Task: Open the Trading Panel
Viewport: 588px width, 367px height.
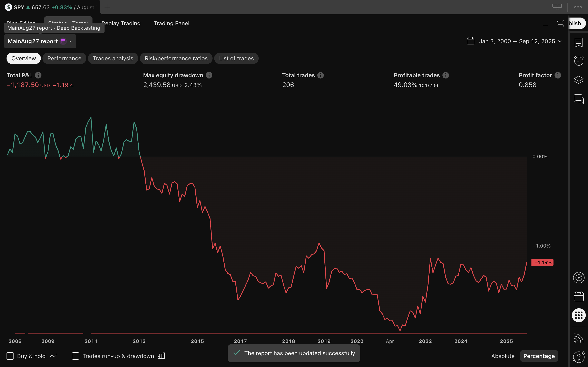Action: click(x=171, y=23)
